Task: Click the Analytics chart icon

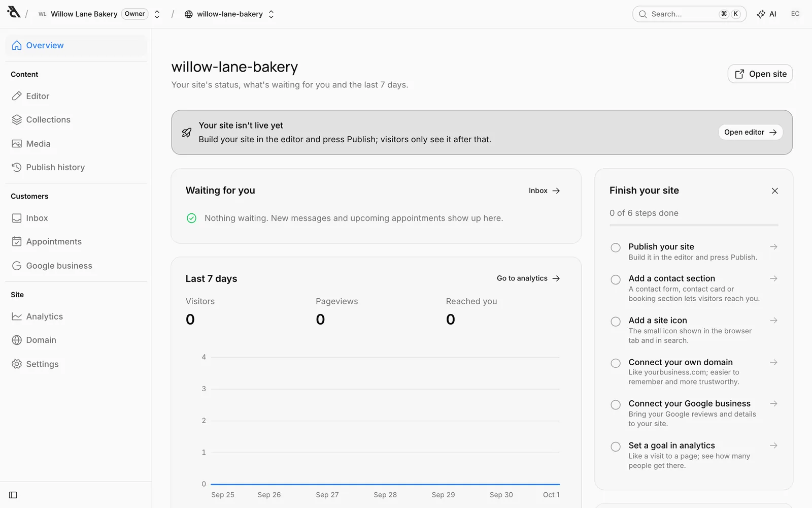Action: (17, 316)
